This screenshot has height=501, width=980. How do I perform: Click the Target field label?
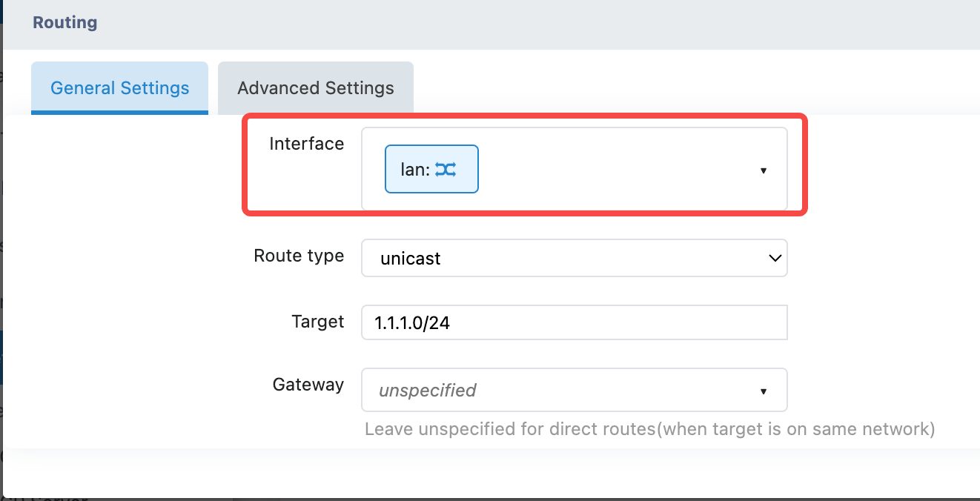coord(317,321)
